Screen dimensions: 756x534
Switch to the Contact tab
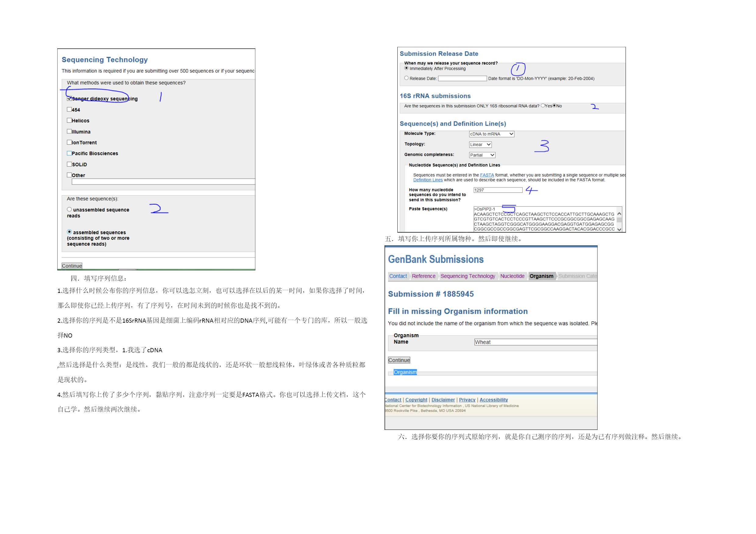coord(398,276)
